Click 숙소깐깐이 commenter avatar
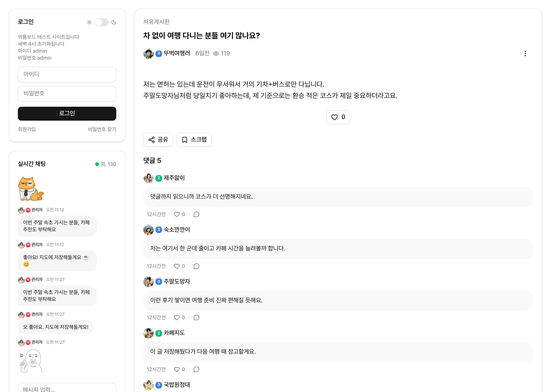The image size is (551, 392). click(x=148, y=230)
